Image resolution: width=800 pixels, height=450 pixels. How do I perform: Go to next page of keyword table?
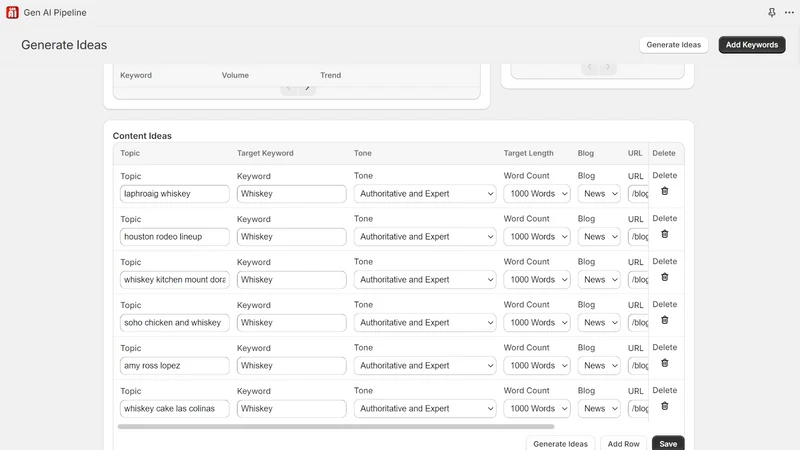[307, 88]
